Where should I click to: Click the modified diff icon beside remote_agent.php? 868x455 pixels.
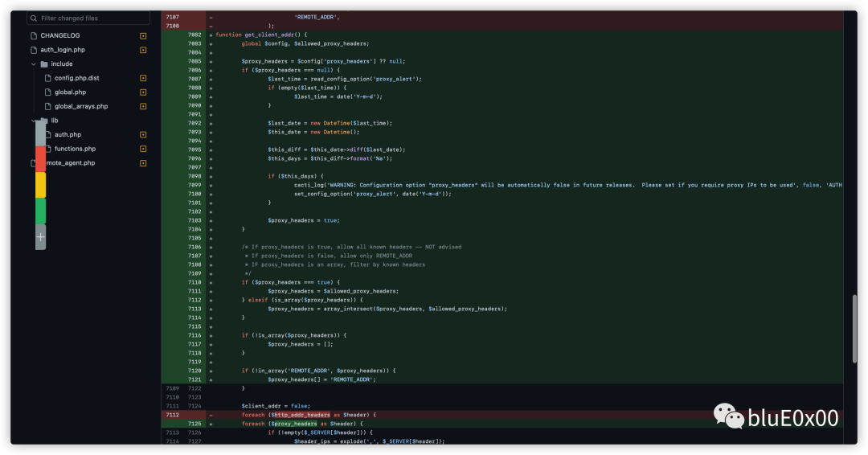click(143, 163)
